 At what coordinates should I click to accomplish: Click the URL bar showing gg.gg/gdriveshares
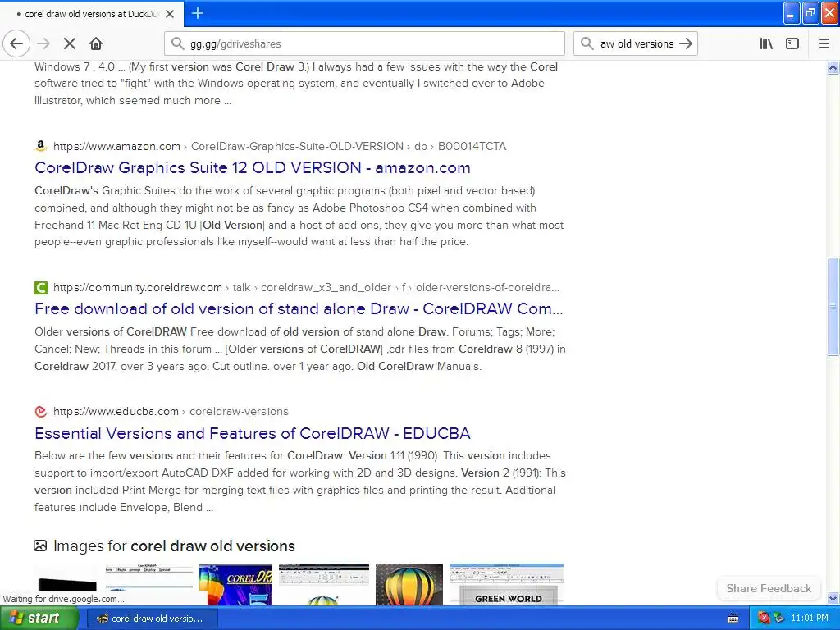click(364, 44)
